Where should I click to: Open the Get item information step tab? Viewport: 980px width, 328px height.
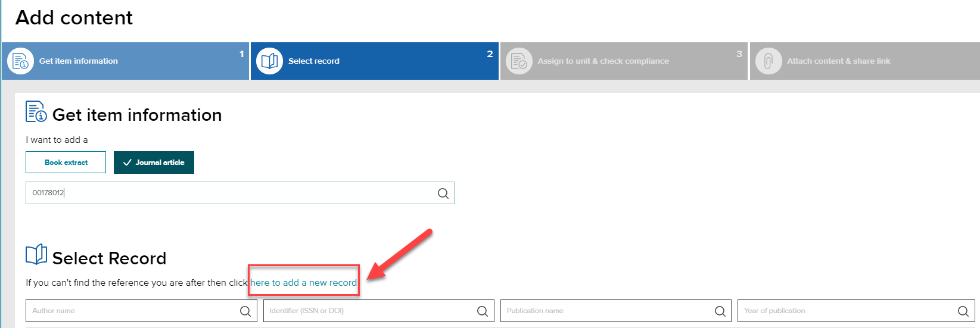coord(125,61)
